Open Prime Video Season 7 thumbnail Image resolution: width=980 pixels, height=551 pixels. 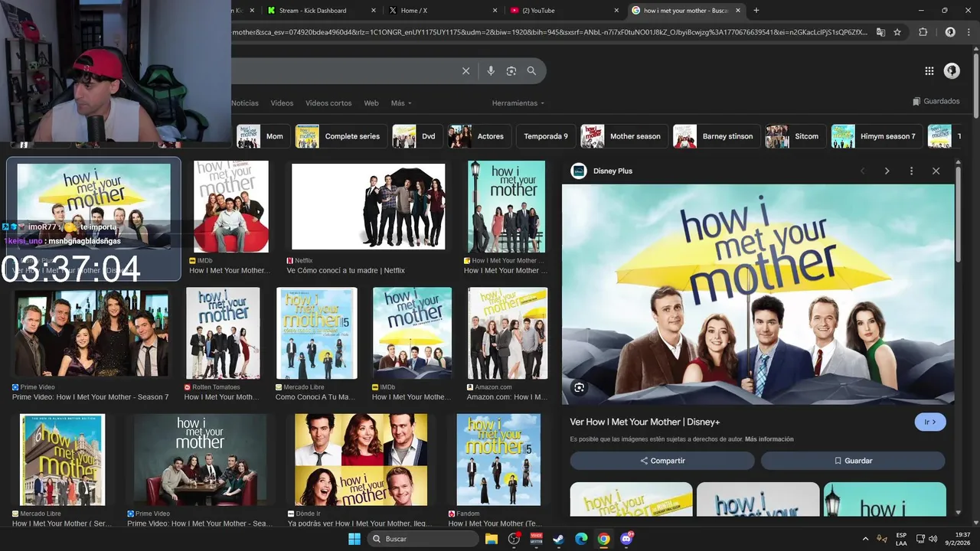(92, 334)
